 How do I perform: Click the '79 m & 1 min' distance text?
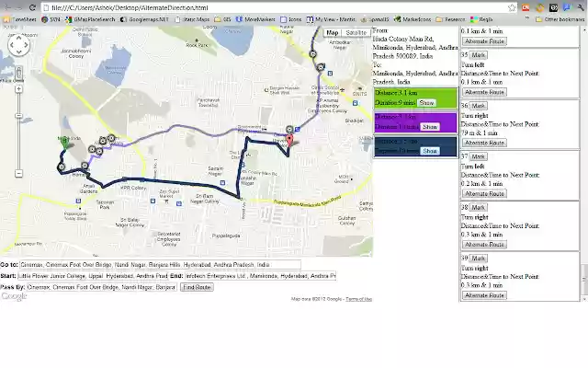479,132
